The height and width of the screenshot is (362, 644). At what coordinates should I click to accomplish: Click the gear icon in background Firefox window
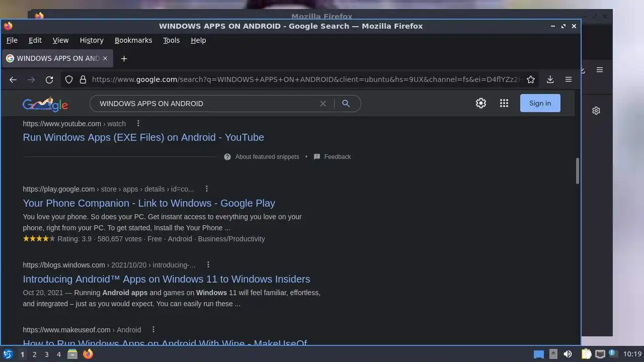(596, 111)
